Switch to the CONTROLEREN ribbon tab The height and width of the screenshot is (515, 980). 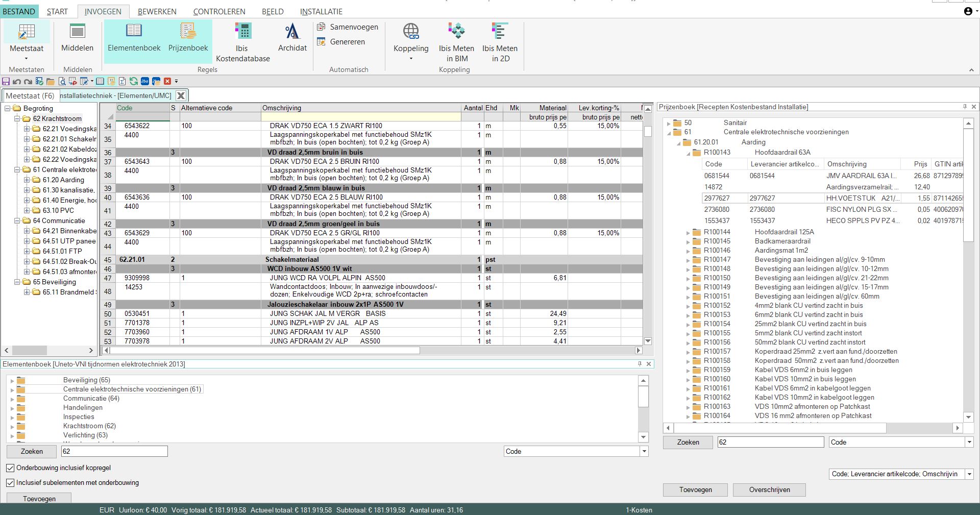pyautogui.click(x=219, y=11)
